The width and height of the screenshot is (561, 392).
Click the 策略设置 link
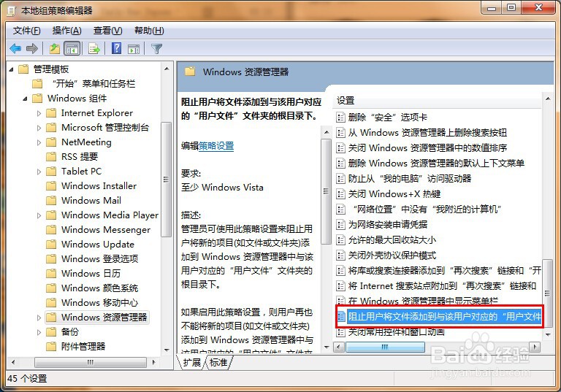(216, 146)
